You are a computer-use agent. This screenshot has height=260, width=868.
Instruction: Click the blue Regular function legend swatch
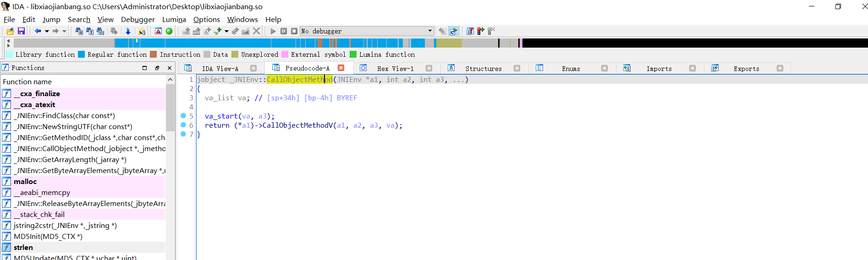point(81,54)
